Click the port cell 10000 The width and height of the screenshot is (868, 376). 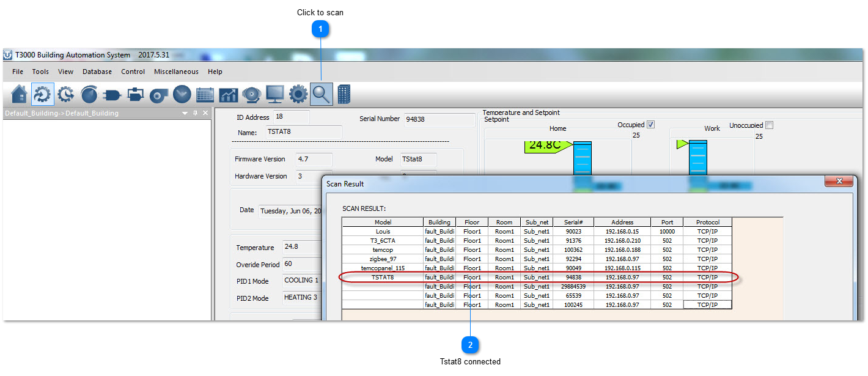click(667, 232)
